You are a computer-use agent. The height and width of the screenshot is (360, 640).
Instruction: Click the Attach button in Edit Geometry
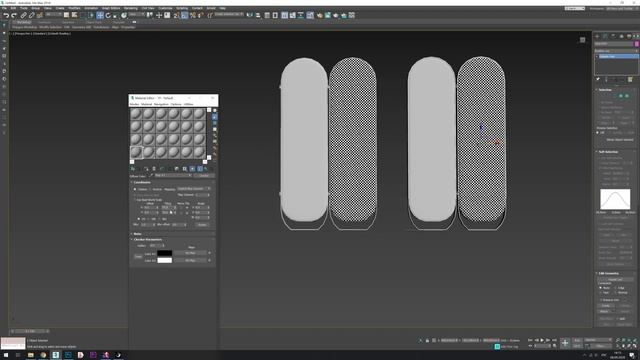606,311
